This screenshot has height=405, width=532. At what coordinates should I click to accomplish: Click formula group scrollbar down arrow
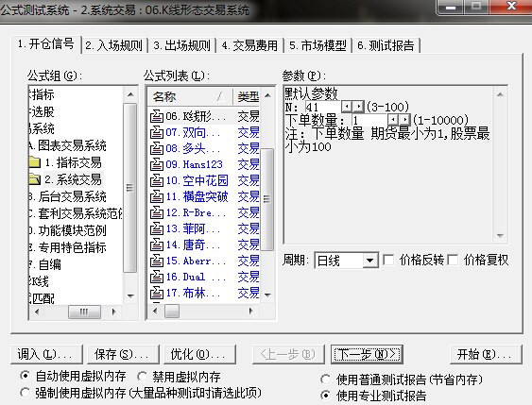[x=130, y=295]
